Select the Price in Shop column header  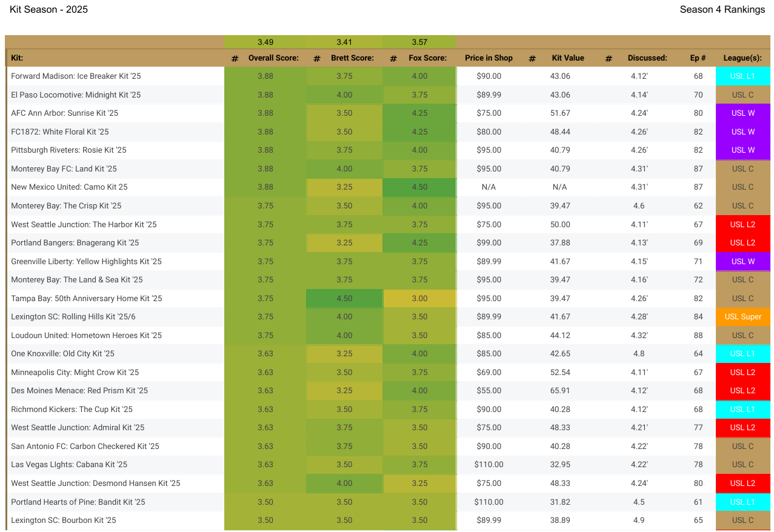coord(489,58)
